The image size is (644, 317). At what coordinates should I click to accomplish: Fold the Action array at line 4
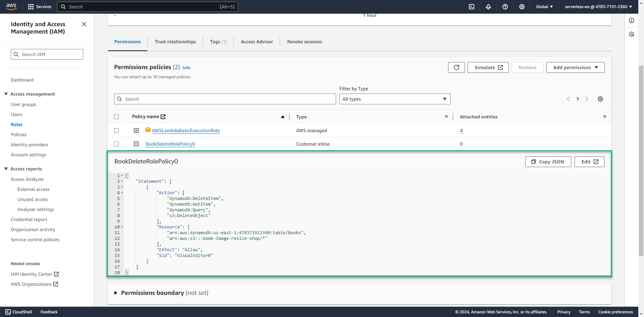point(122,193)
